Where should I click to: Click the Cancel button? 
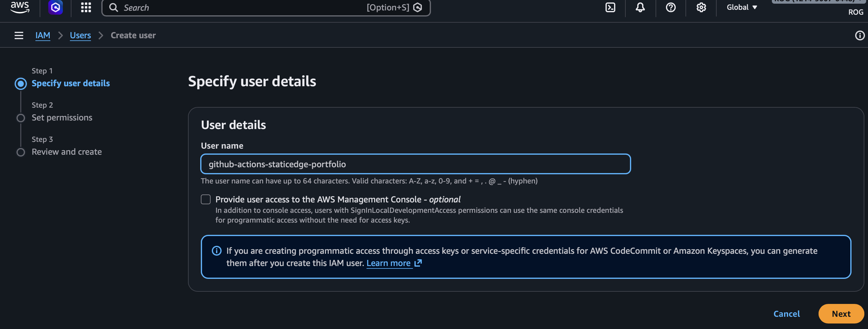[x=787, y=314]
